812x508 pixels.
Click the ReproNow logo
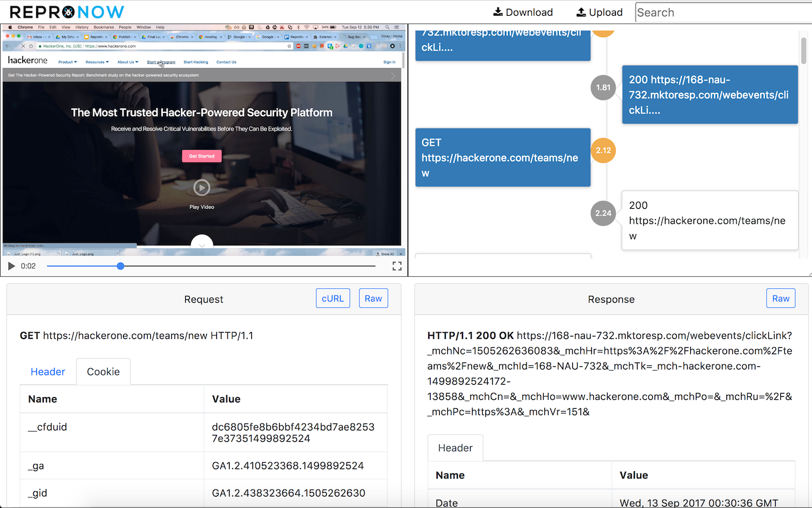67,12
